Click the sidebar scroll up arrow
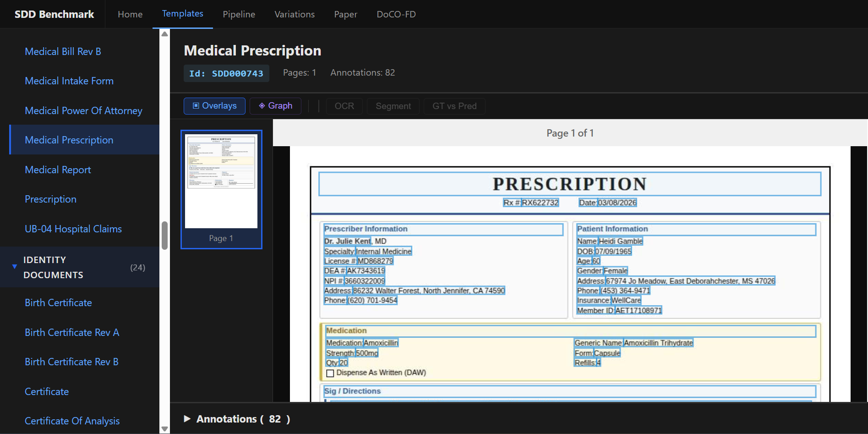868x434 pixels. tap(165, 34)
